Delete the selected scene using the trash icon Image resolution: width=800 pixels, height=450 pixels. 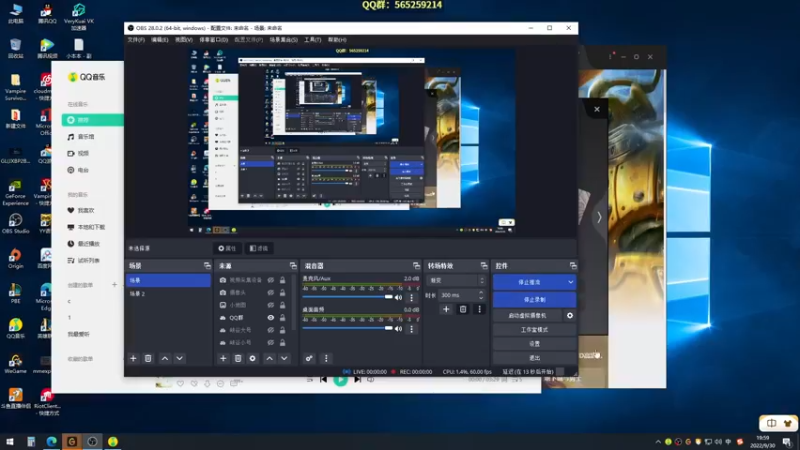pyautogui.click(x=148, y=358)
